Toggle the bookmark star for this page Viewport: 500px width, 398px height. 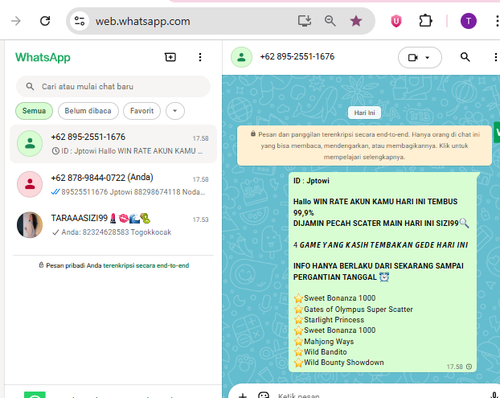click(356, 21)
